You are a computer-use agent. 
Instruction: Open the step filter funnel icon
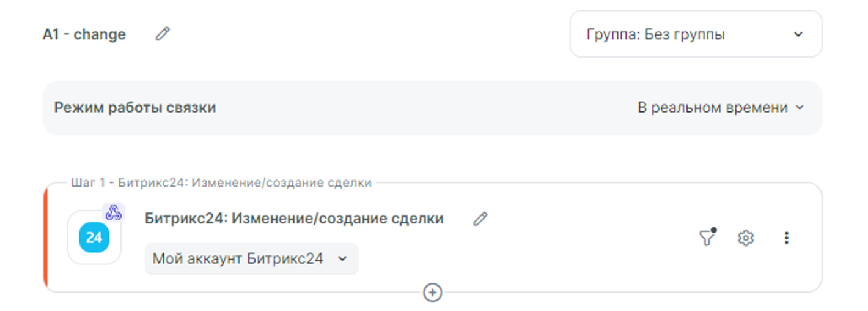coord(707,238)
